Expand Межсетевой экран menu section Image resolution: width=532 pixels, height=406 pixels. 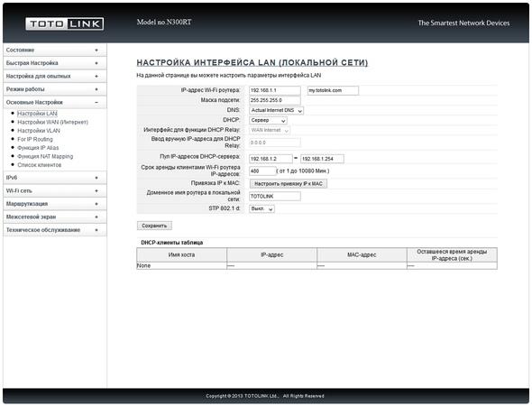click(x=55, y=217)
